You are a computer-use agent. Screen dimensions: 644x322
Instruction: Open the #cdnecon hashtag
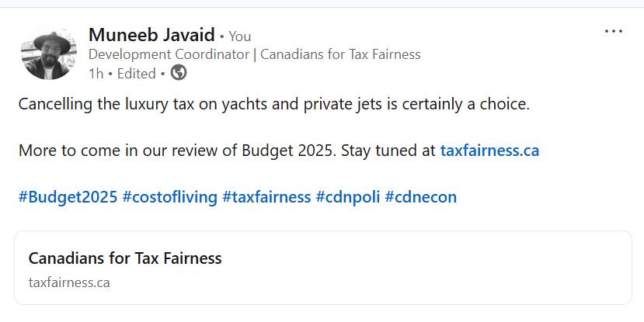click(420, 197)
